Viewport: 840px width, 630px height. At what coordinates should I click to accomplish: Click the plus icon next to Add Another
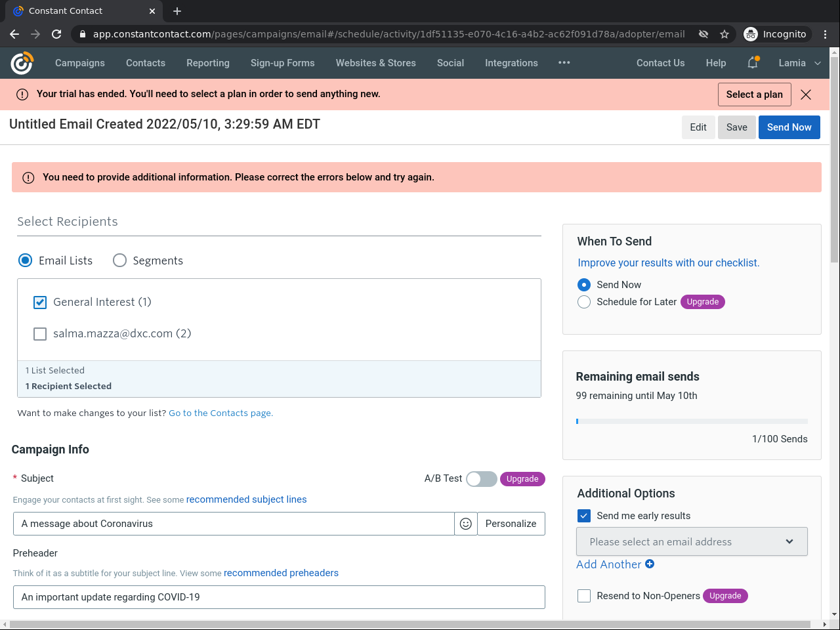pyautogui.click(x=650, y=564)
